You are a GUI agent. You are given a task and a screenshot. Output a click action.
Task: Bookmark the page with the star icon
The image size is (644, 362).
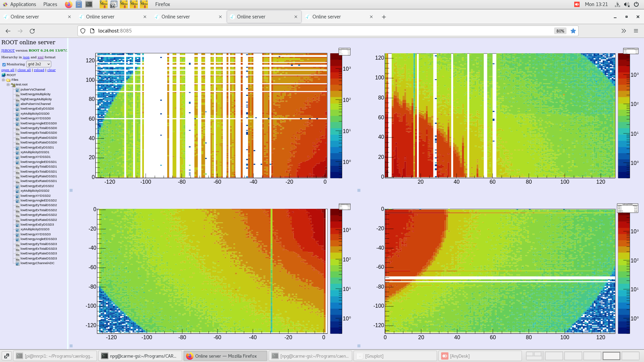coord(573,31)
